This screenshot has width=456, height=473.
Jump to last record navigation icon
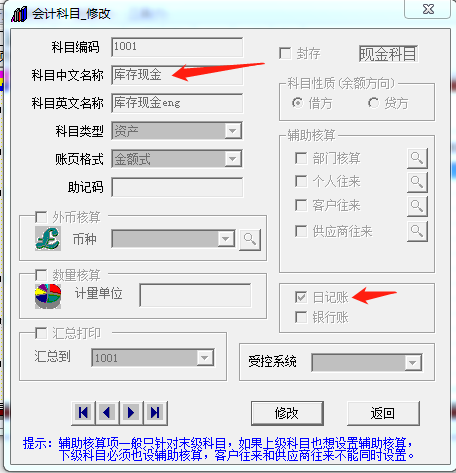coord(155,413)
